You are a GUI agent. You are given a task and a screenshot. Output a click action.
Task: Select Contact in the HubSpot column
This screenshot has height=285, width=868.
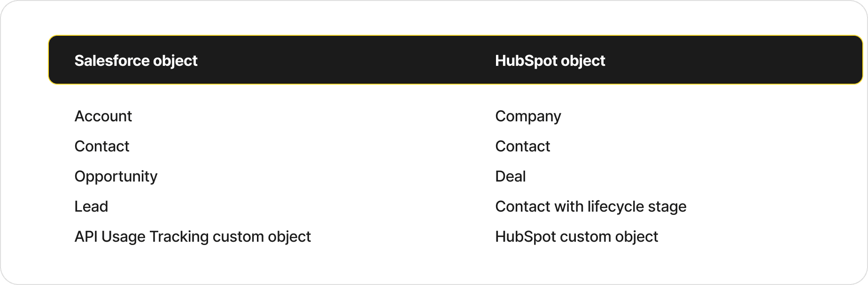pos(522,146)
